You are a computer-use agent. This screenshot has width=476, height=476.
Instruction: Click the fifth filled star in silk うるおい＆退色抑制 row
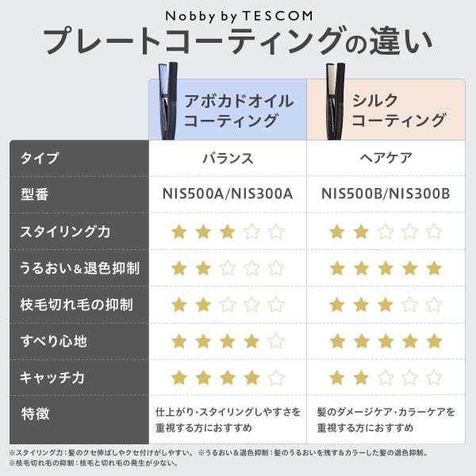(434, 268)
